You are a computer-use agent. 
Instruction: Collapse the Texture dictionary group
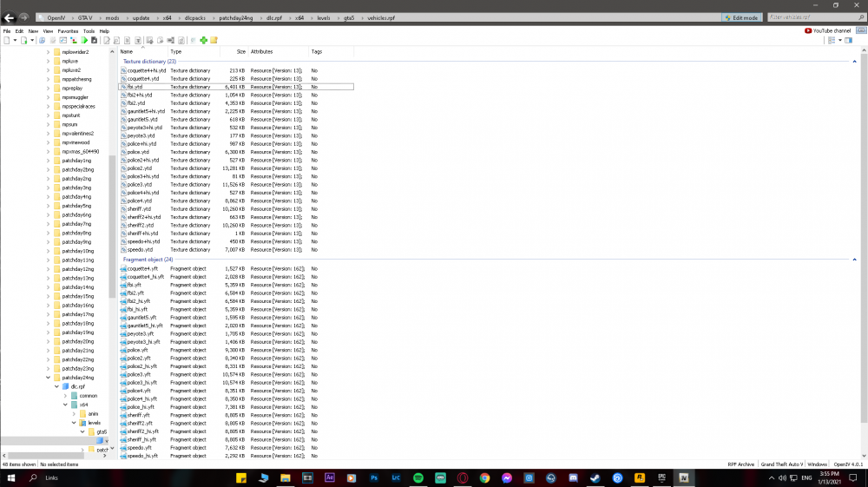tap(854, 62)
